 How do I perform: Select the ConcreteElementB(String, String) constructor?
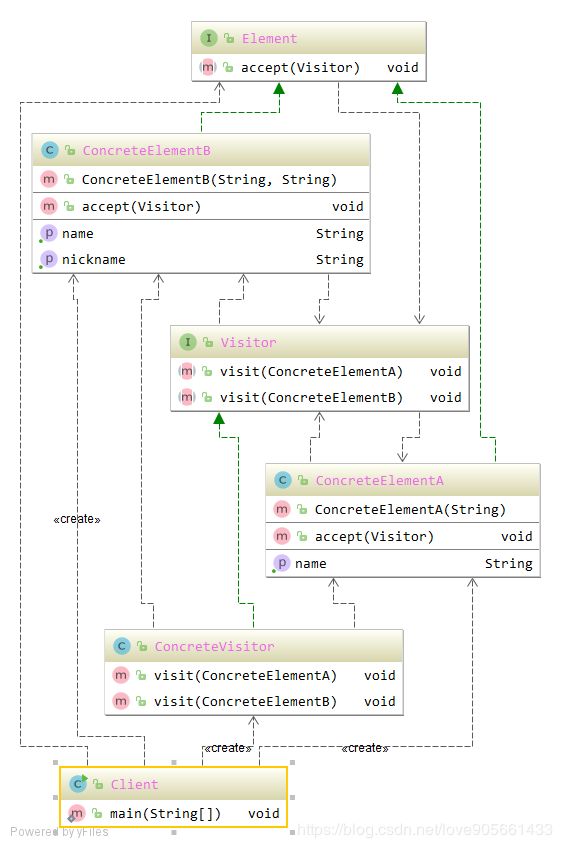[201, 180]
